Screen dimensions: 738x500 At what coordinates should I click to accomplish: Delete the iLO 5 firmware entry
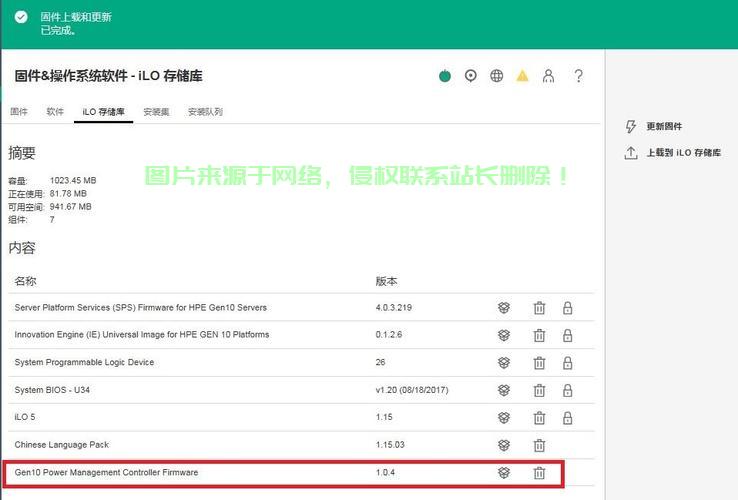click(539, 417)
